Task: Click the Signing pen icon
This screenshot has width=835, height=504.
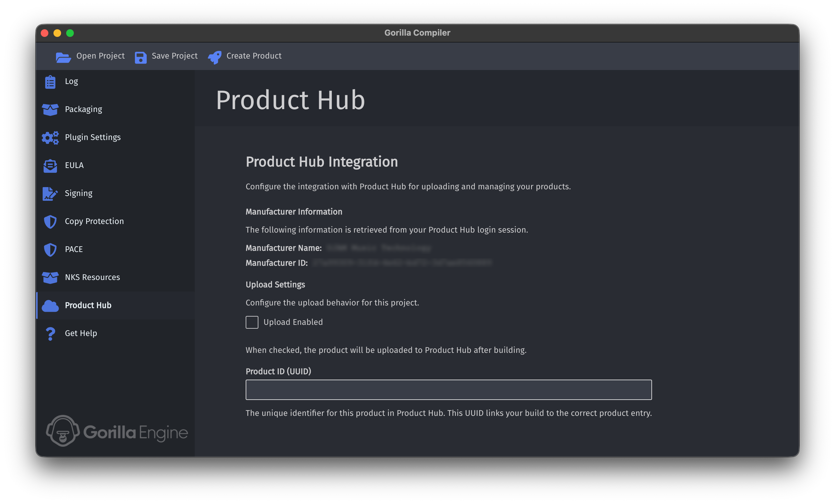Action: point(50,193)
